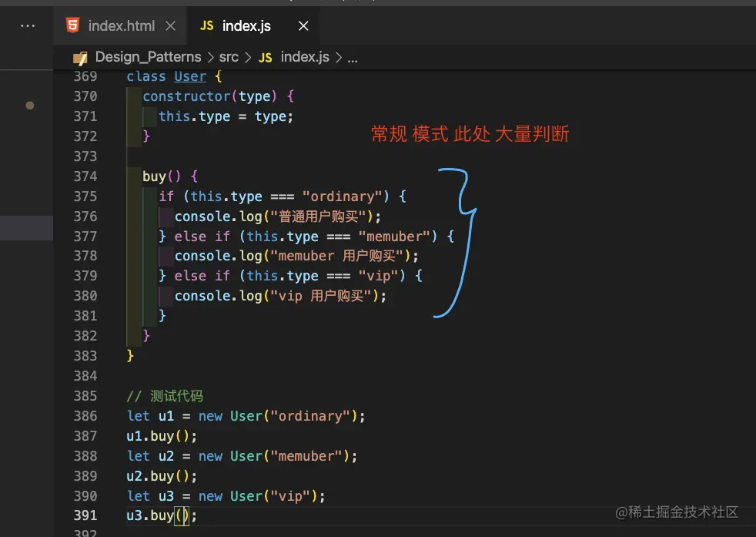Viewport: 756px width, 537px height.
Task: Click closing brace on line 383
Action: [129, 357]
